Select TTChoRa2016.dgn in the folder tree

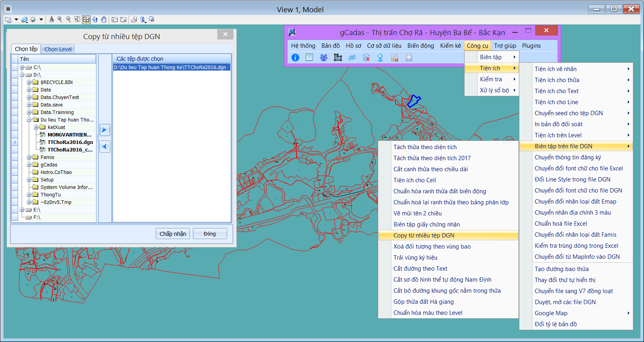(x=70, y=142)
